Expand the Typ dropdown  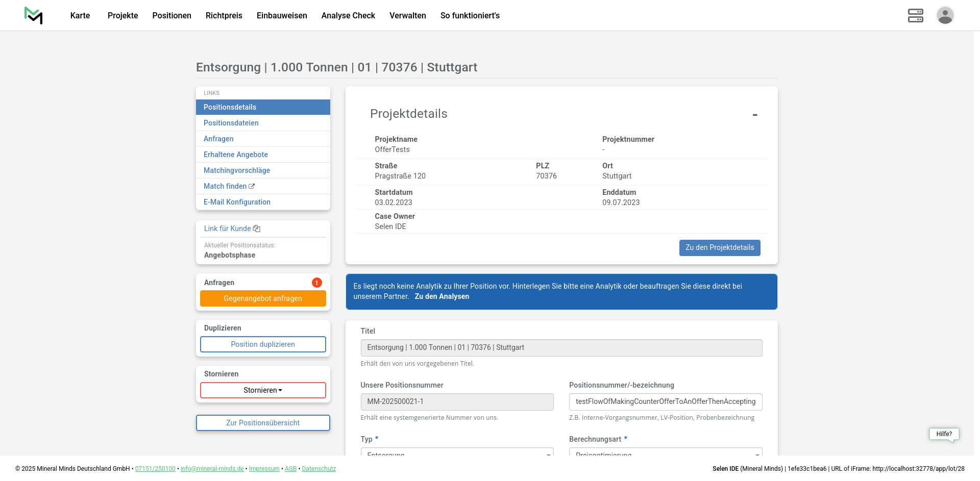click(457, 452)
